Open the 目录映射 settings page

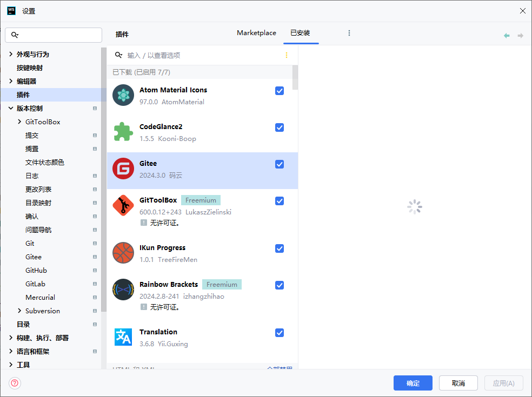38,203
